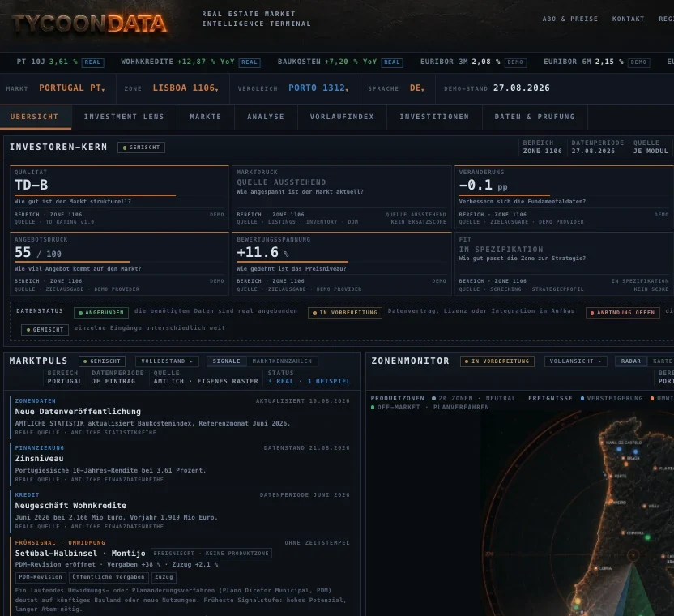Switch to the Daten & Prüfung tab
The height and width of the screenshot is (616, 674).
coord(535,117)
